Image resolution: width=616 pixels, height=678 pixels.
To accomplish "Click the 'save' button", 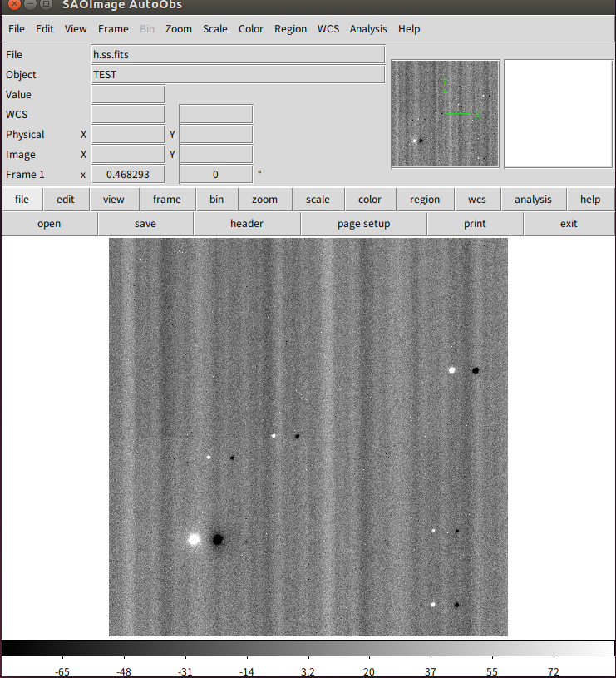I will 145,224.
